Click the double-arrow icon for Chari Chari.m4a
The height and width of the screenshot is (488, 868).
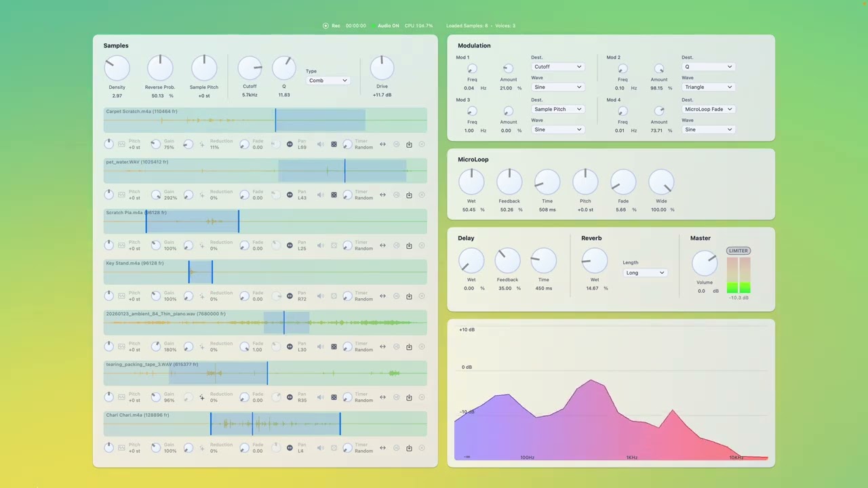coord(382,448)
